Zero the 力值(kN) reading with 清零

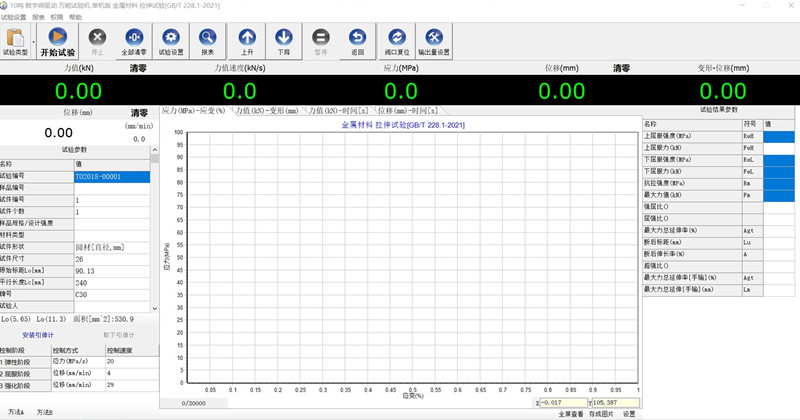tap(138, 68)
